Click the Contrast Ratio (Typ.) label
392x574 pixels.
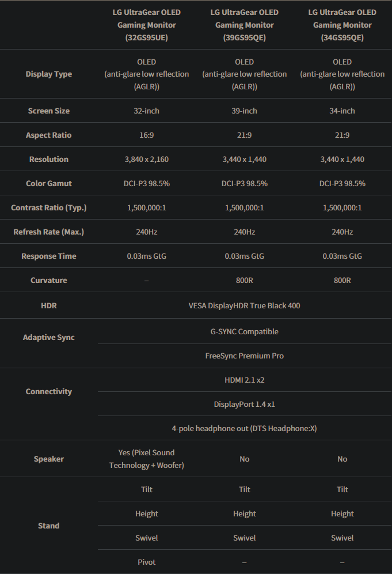click(x=49, y=207)
